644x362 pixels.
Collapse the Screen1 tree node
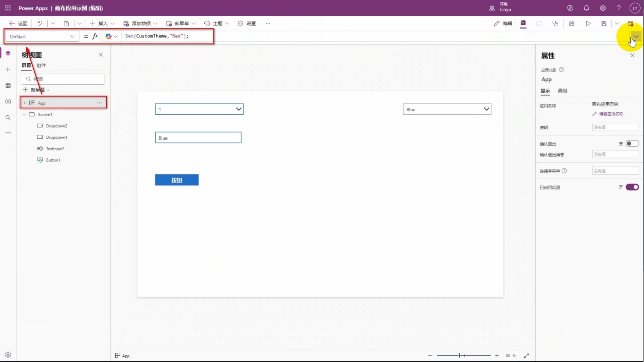[x=25, y=114]
